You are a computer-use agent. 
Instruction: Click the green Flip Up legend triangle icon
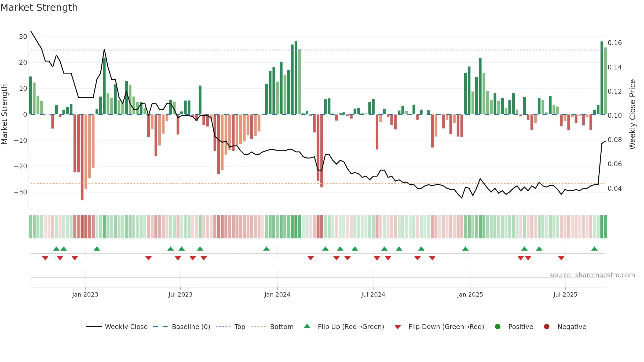pos(307,326)
